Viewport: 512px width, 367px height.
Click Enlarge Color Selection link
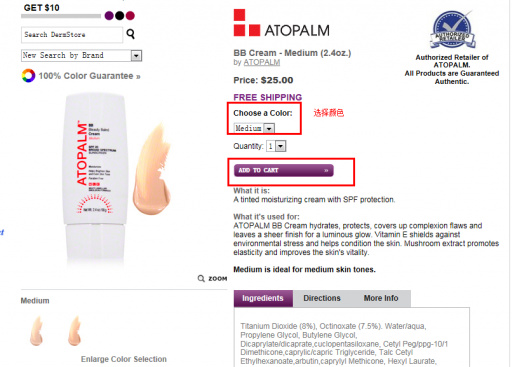pyautogui.click(x=124, y=359)
